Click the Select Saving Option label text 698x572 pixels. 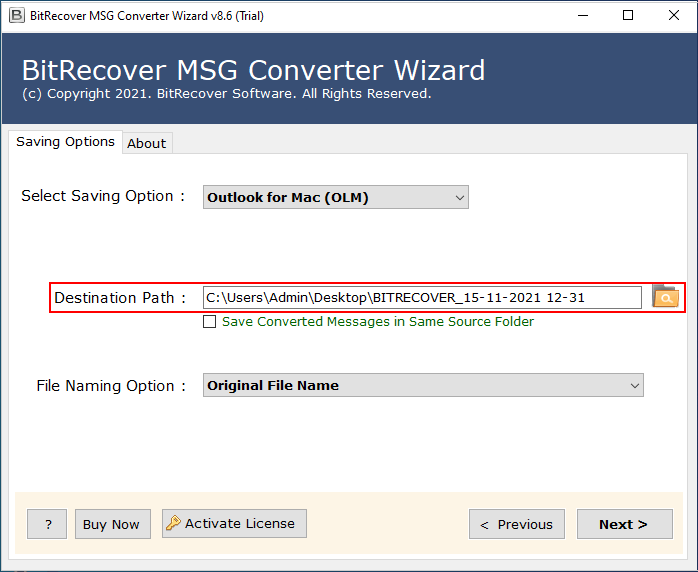click(x=103, y=196)
